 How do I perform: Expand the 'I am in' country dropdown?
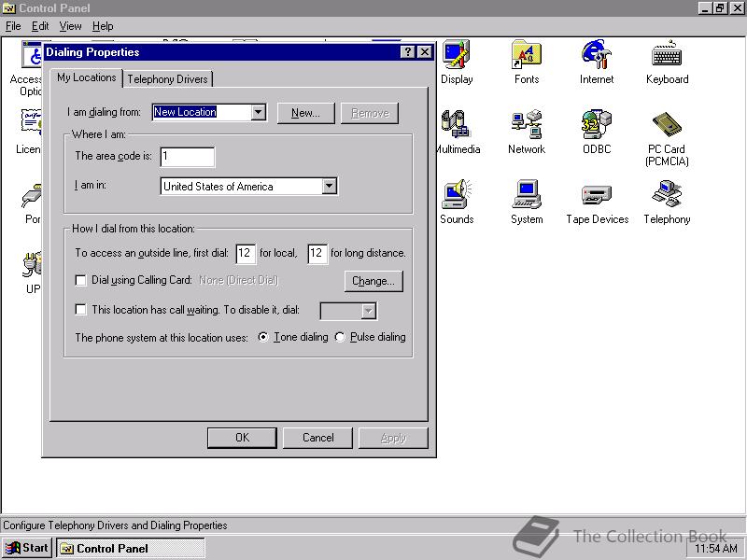coord(330,186)
